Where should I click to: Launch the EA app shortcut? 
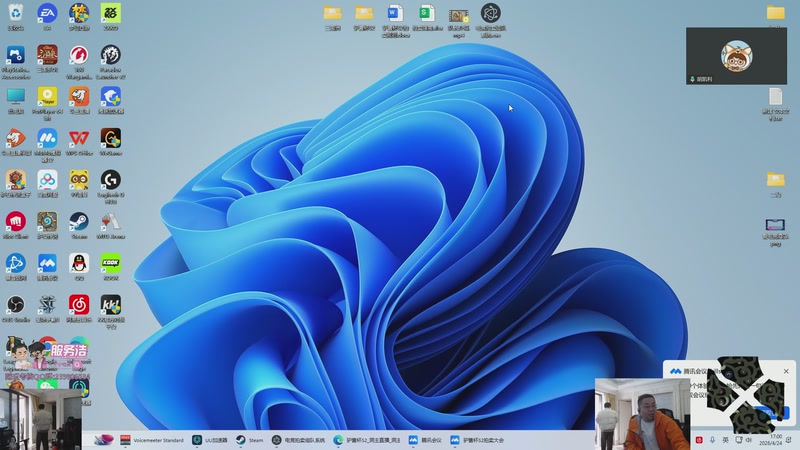pos(47,14)
